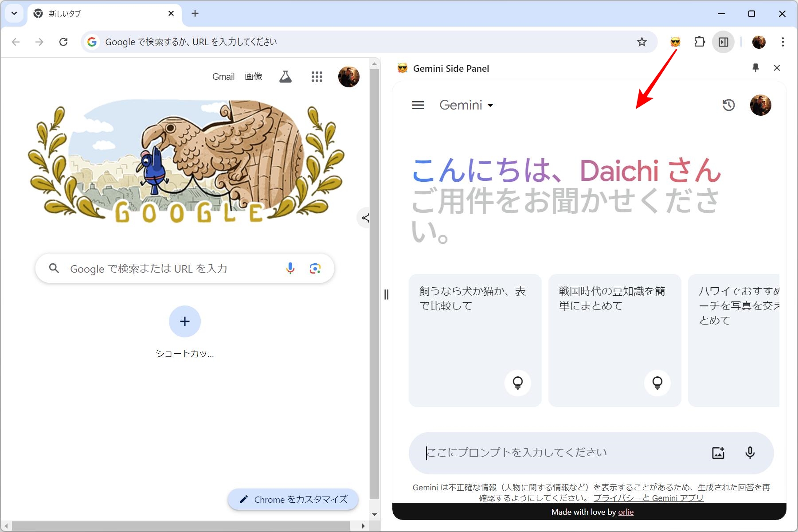Select 飼うなら犬か猫か suggestion card
The width and height of the screenshot is (798, 532).
click(475, 340)
